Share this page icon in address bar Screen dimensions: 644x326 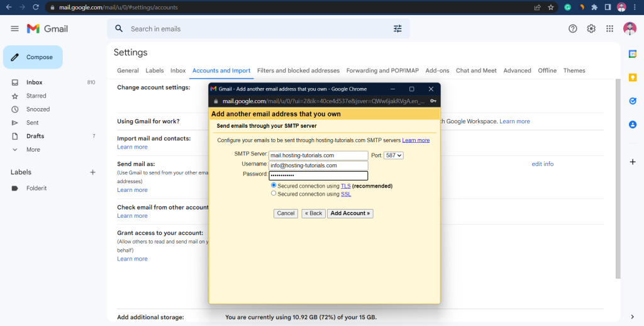tap(537, 8)
